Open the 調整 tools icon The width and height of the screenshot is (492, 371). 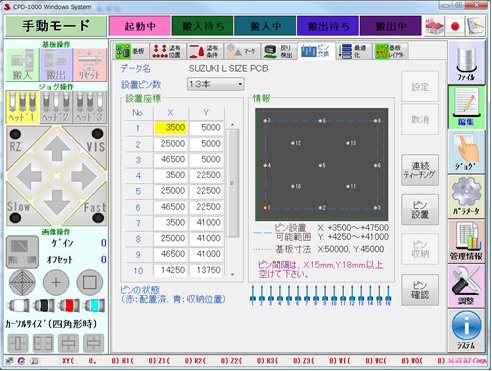[466, 286]
